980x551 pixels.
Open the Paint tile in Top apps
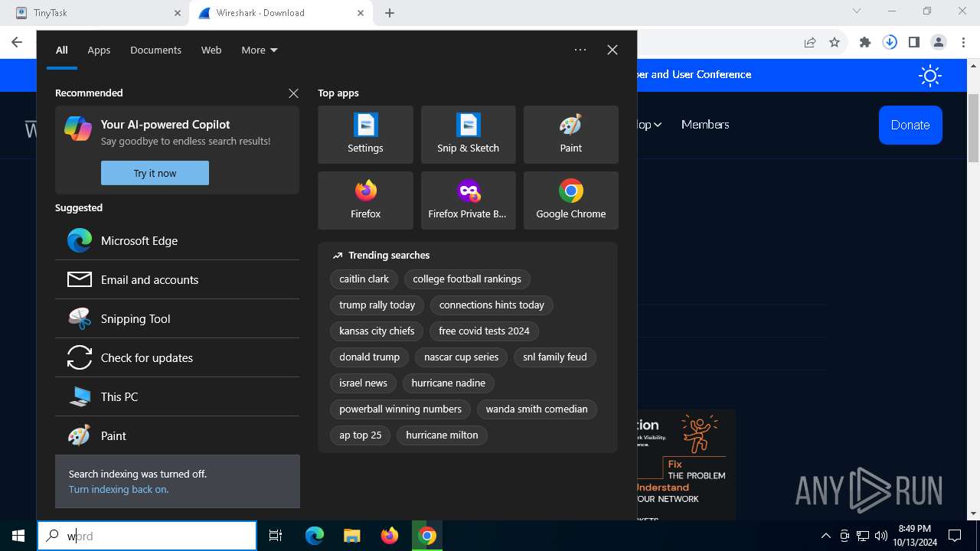pyautogui.click(x=570, y=135)
